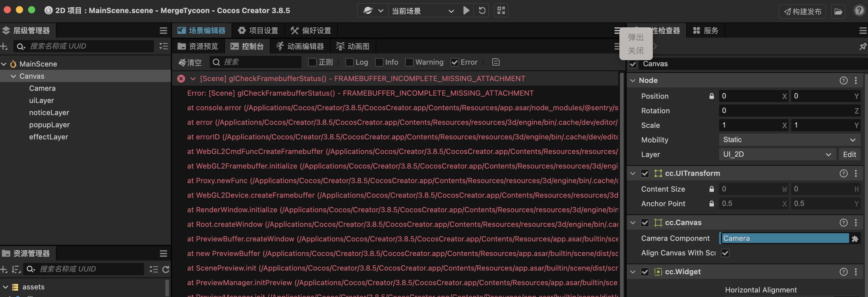Show the preview QR code
The height and width of the screenshot is (297, 868).
tap(501, 11)
